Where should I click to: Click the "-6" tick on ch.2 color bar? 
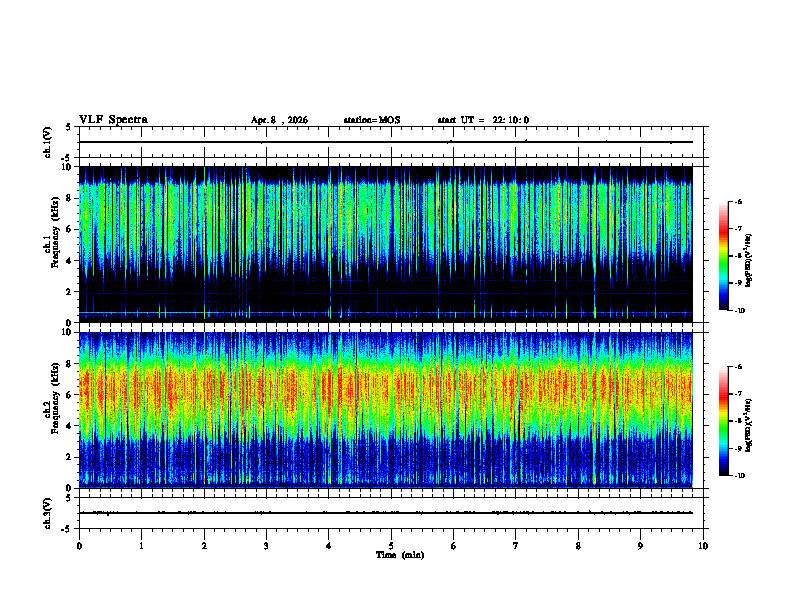pos(738,367)
